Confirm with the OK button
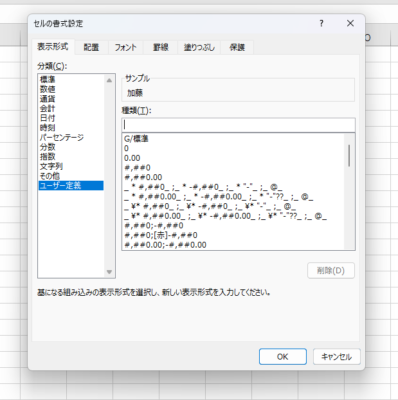The height and width of the screenshot is (400, 398). pyautogui.click(x=283, y=357)
